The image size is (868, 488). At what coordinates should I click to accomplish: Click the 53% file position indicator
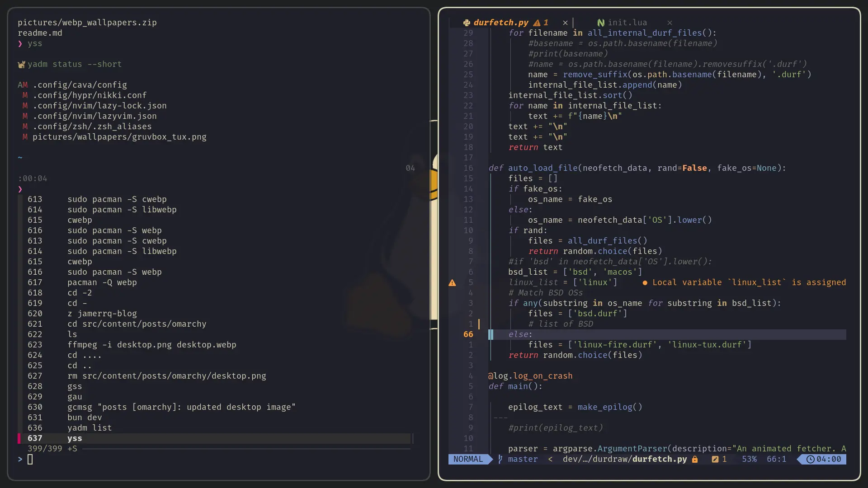point(749,459)
